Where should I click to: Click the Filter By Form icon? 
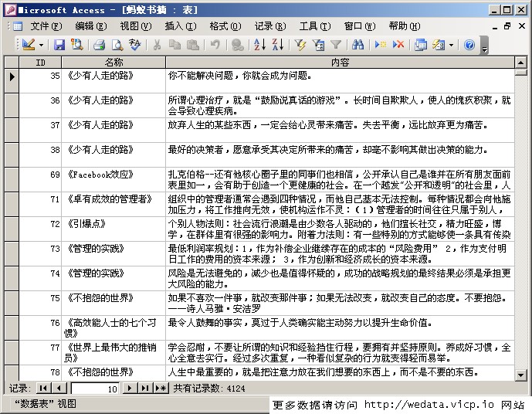(318, 45)
